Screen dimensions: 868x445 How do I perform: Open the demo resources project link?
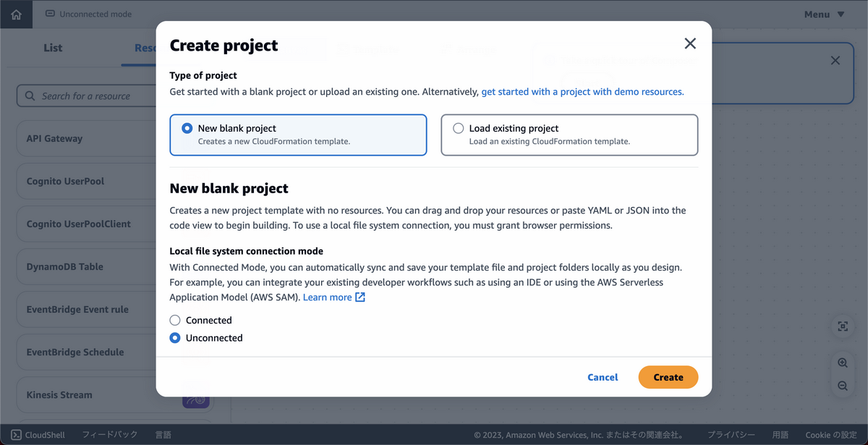tap(582, 92)
